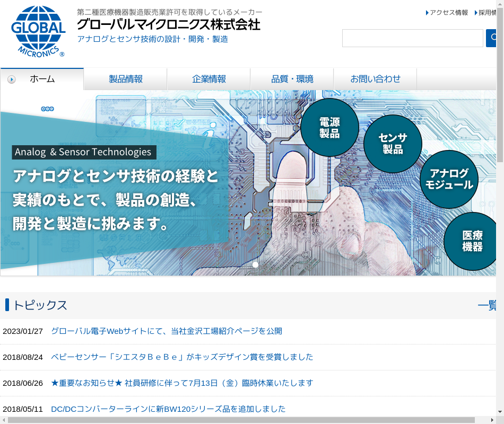The image size is (504, 424).
Task: Open the お問い合わせ menu tab
Action: click(x=375, y=79)
